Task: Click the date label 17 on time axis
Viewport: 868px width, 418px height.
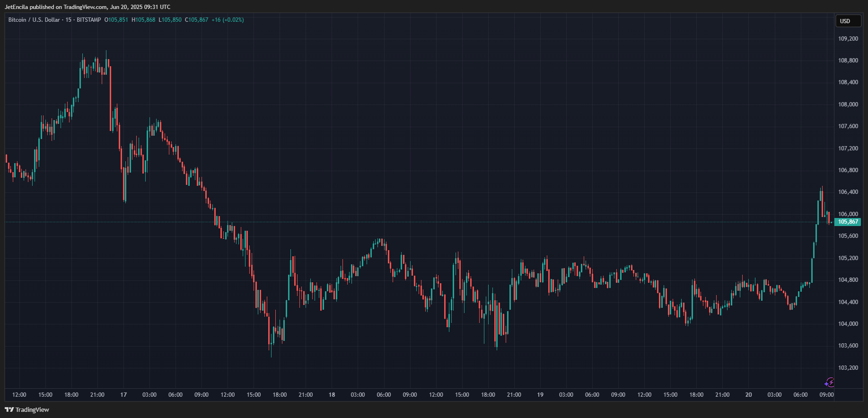Action: [123, 395]
